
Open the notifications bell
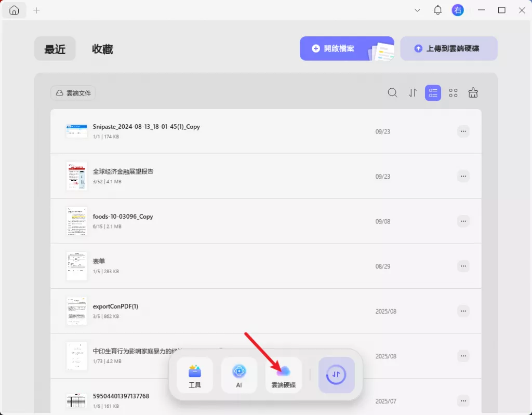[437, 10]
